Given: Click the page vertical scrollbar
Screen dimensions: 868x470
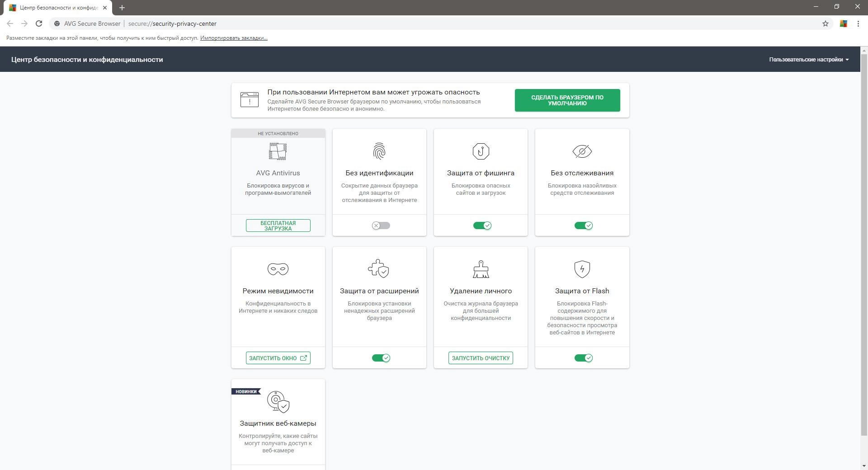Looking at the screenshot, I should point(864,245).
